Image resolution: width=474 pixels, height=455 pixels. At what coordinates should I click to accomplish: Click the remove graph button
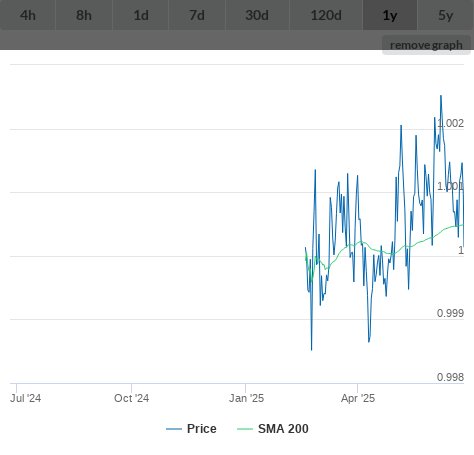pyautogui.click(x=426, y=45)
